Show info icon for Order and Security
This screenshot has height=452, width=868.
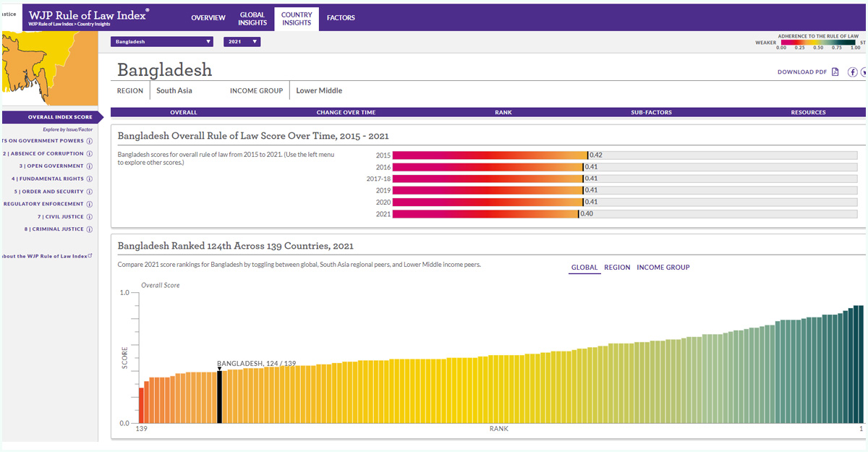pyautogui.click(x=90, y=192)
